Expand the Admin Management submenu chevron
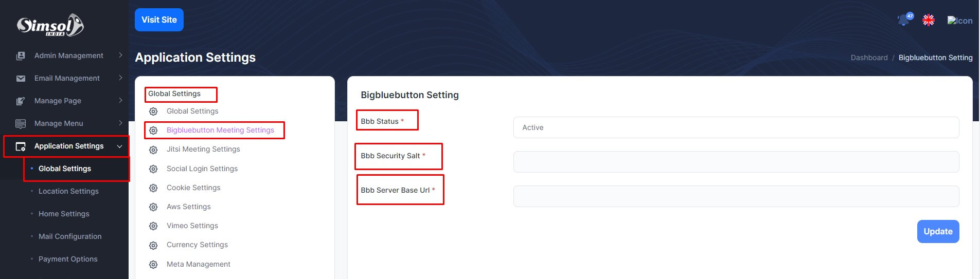The width and height of the screenshot is (980, 279). point(120,55)
